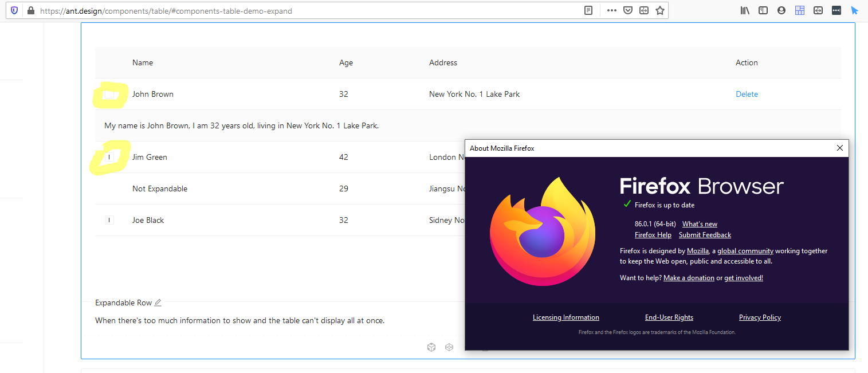
Task: Open the global community link
Action: coord(745,251)
